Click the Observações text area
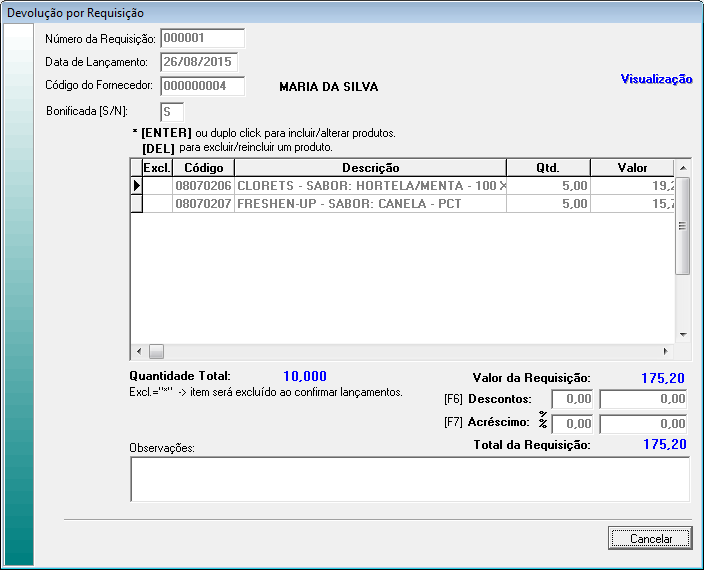 click(x=410, y=479)
